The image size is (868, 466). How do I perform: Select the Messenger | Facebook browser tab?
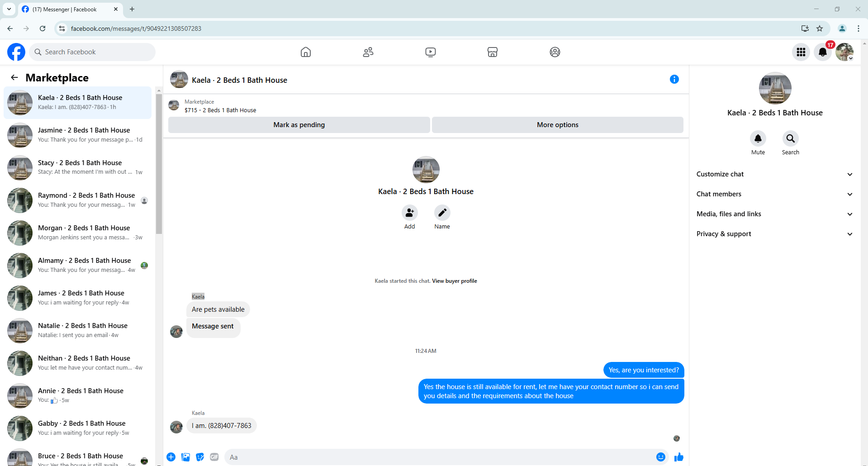(70, 9)
